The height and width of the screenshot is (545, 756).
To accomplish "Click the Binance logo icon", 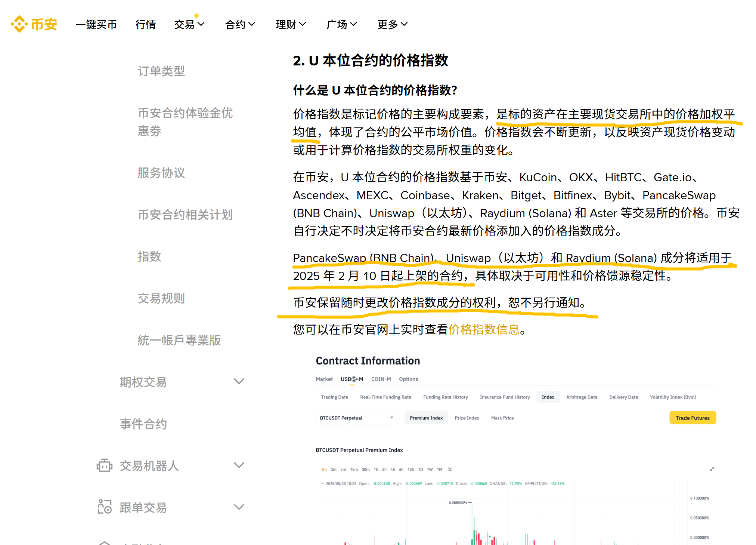I will click(19, 24).
